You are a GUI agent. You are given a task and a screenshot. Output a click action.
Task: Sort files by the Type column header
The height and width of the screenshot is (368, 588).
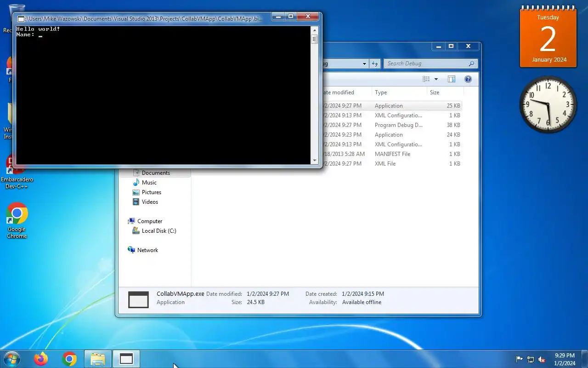399,92
